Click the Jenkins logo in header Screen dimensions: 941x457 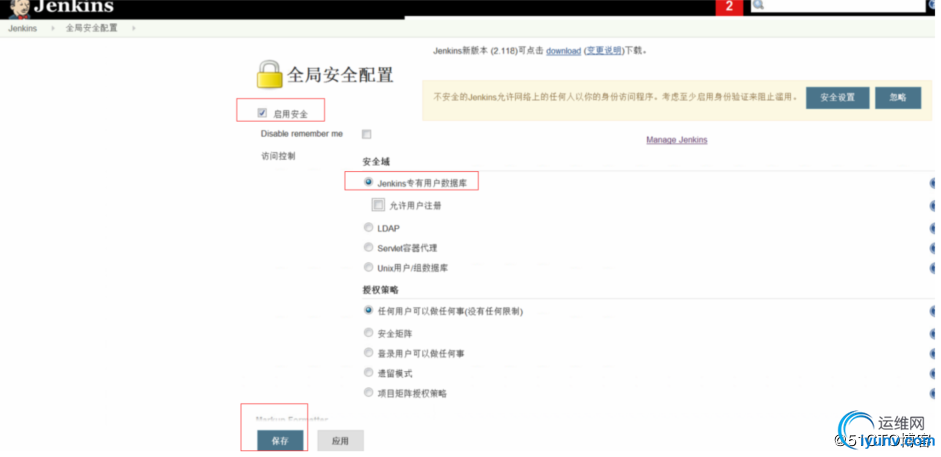coord(61,8)
